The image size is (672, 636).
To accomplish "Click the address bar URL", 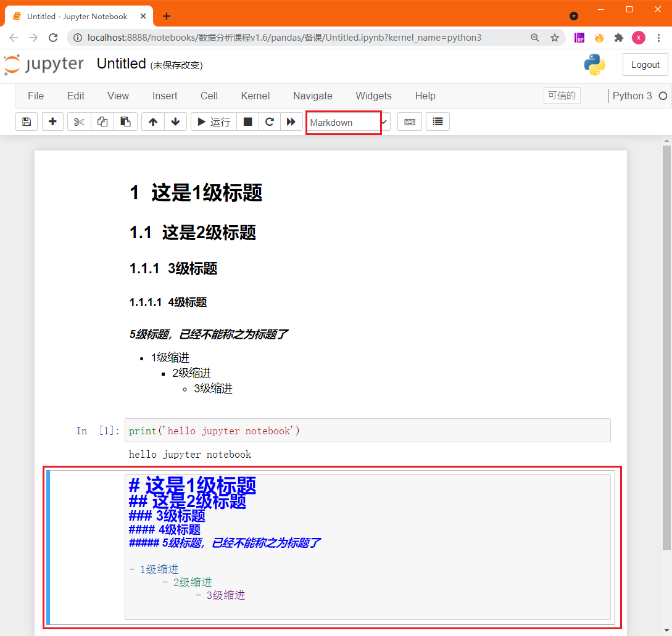I will (x=284, y=38).
